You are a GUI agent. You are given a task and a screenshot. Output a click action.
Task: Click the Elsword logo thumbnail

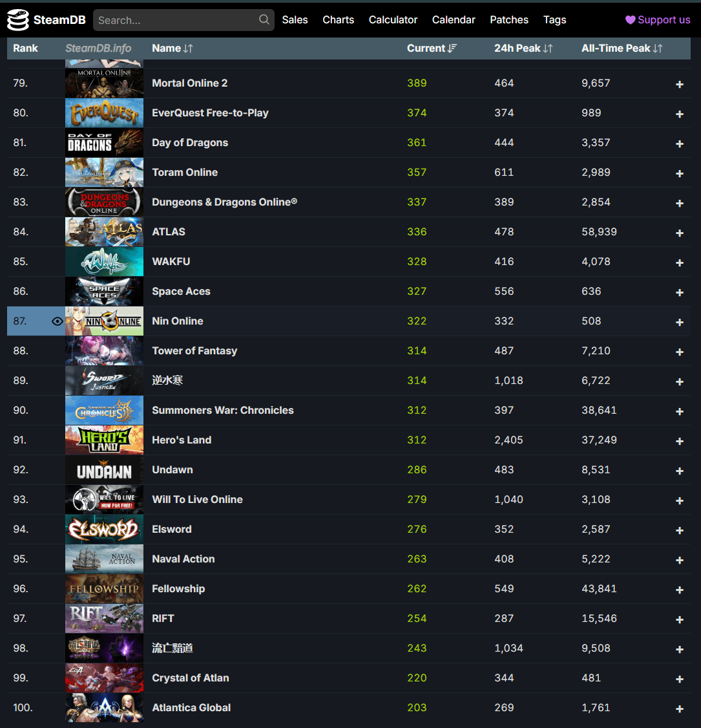[104, 529]
